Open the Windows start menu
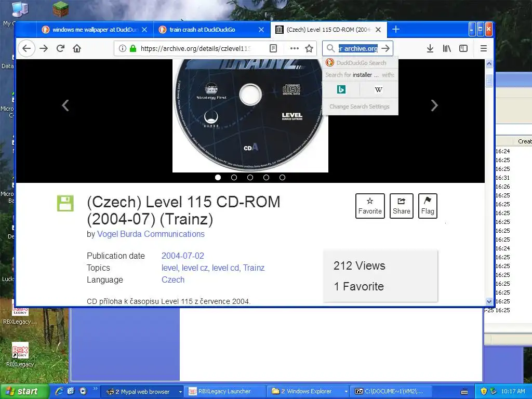Viewport: 532px width, 399px height. click(24, 392)
